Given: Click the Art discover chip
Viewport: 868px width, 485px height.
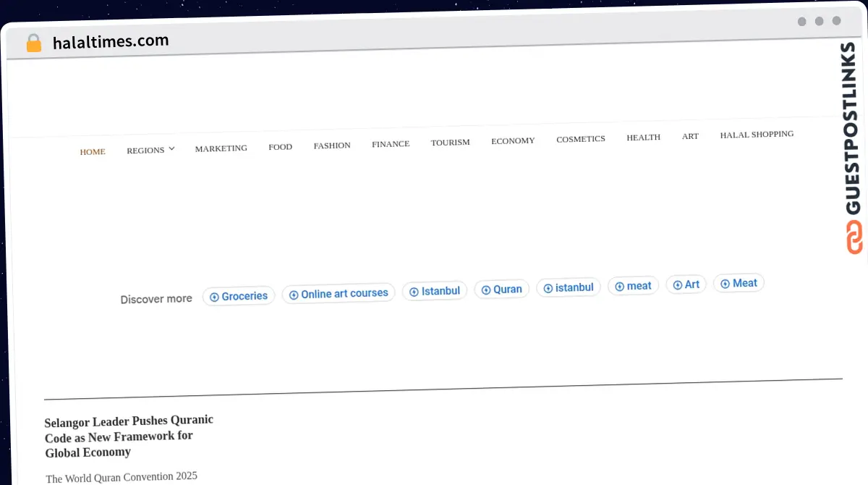Looking at the screenshot, I should click(686, 284).
